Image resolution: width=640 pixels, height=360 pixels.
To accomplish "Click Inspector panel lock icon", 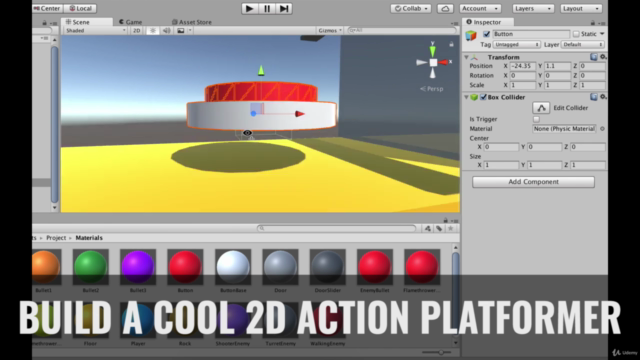I will (x=593, y=23).
